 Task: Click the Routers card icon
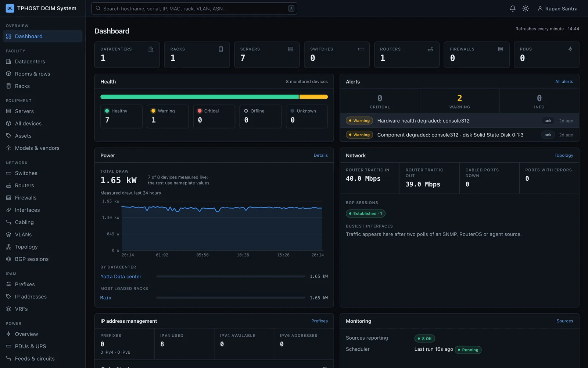click(430, 49)
